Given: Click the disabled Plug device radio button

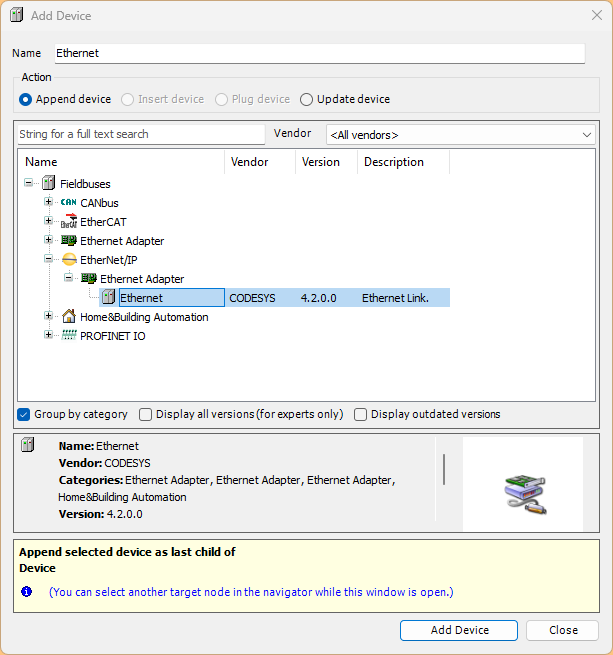Looking at the screenshot, I should point(221,99).
